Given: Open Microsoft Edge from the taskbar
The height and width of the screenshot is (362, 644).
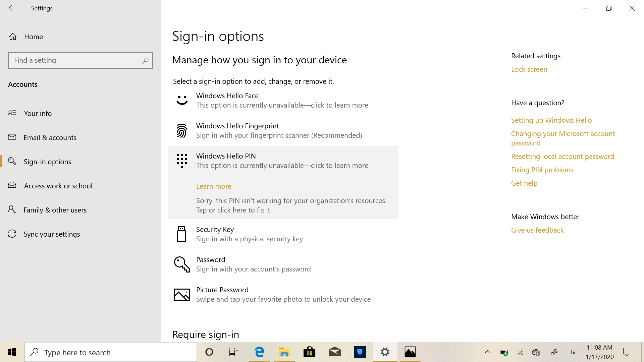Looking at the screenshot, I should (259, 352).
